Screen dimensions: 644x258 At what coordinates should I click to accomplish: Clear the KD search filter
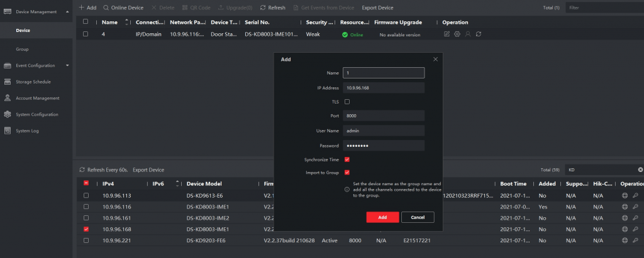(x=640, y=169)
